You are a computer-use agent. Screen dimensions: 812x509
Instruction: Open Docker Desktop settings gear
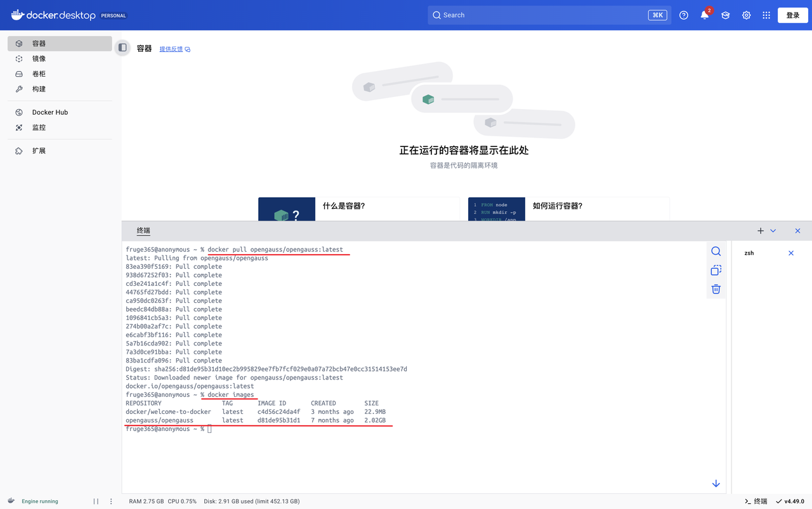tap(746, 15)
